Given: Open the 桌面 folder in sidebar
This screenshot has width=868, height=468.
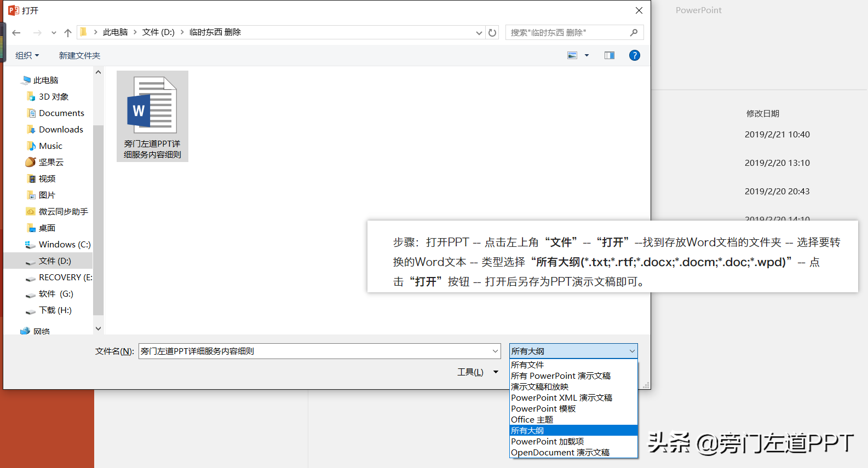Looking at the screenshot, I should pyautogui.click(x=47, y=228).
